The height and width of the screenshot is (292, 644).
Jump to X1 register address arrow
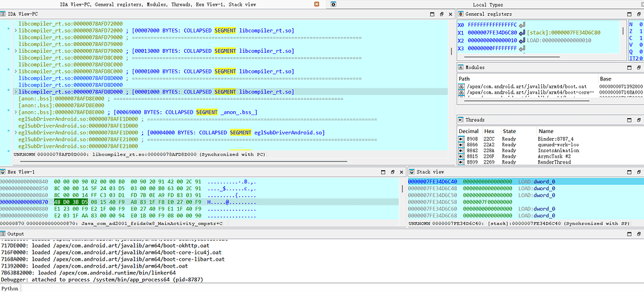pos(521,33)
